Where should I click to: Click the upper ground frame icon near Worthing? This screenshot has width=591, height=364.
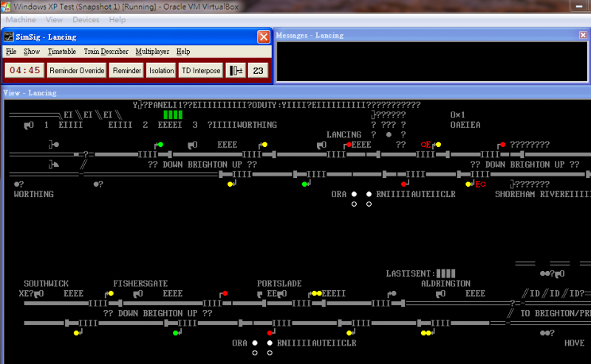click(x=53, y=145)
